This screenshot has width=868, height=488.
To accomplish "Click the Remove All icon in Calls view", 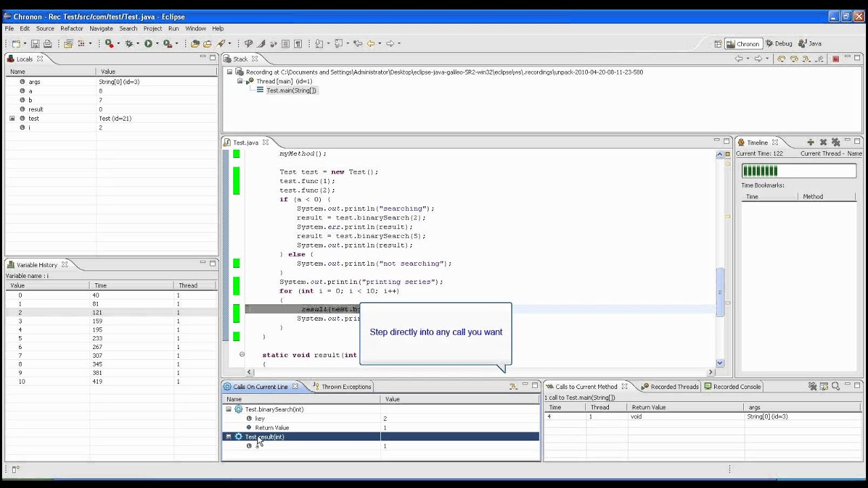I will tap(812, 386).
